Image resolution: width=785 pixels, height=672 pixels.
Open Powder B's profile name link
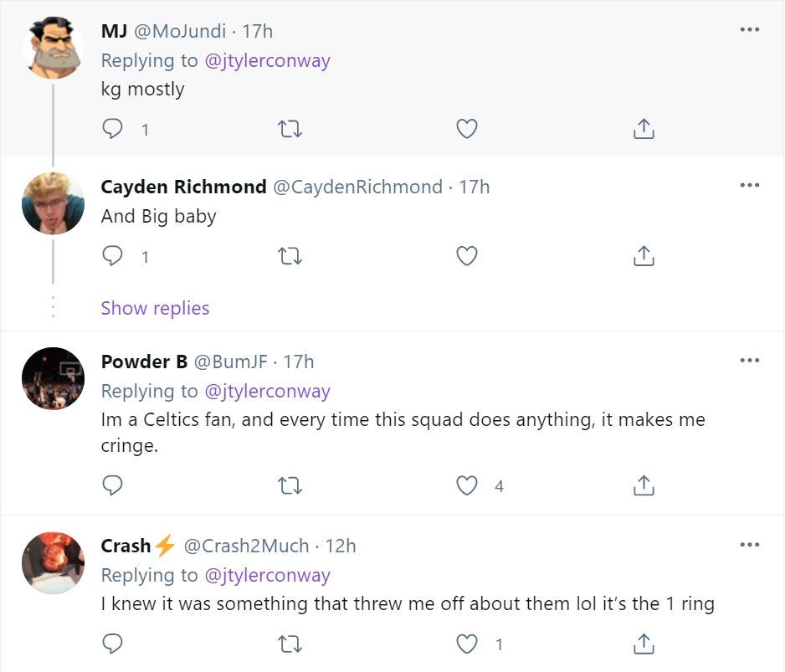(x=144, y=362)
